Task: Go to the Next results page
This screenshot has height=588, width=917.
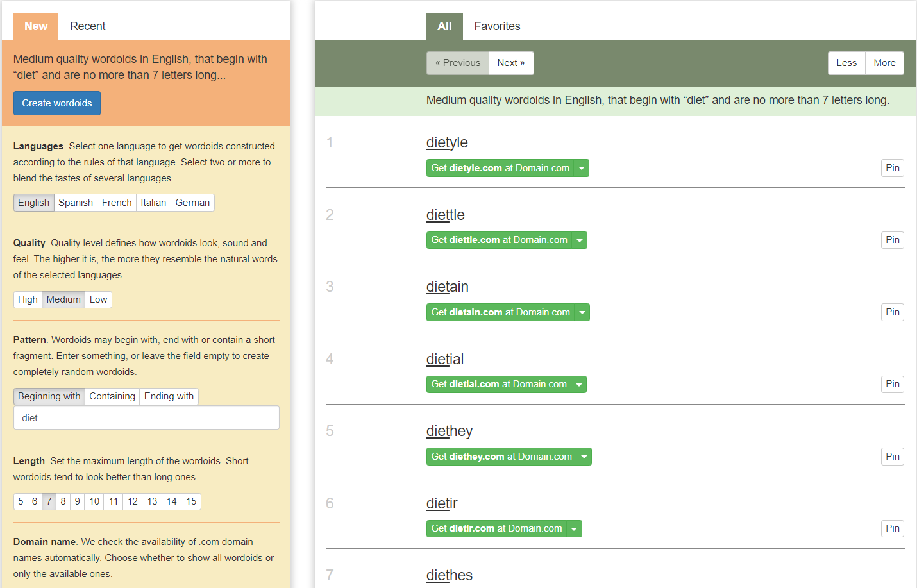Action: tap(511, 63)
